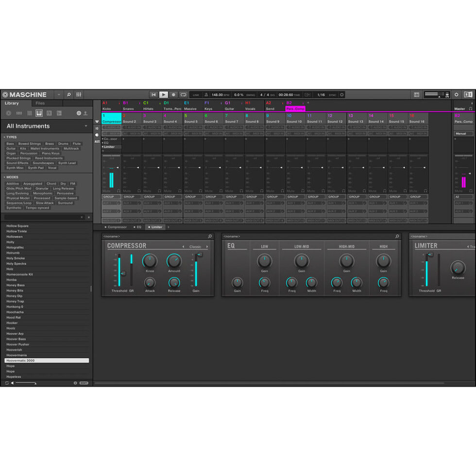Select the Projects browser icon
This screenshot has width=476, height=476.
point(9,113)
